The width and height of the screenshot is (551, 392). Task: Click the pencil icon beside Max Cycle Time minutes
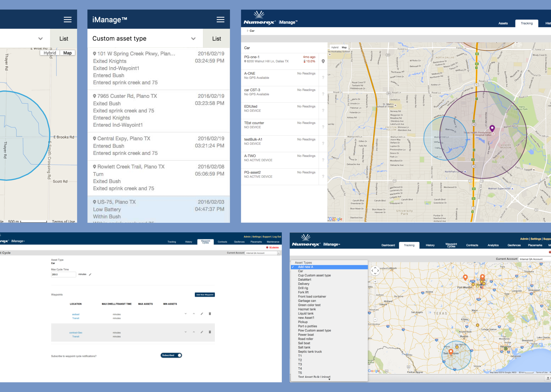pos(90,274)
